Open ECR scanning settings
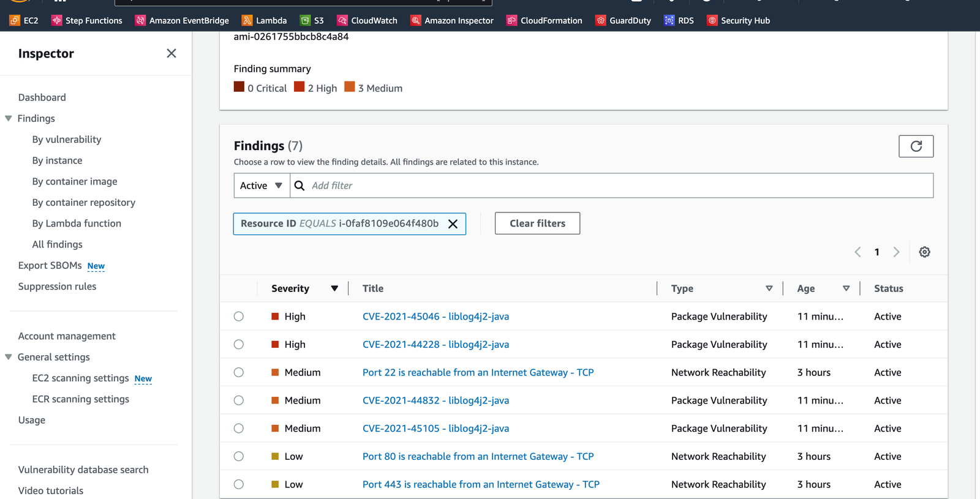 pyautogui.click(x=81, y=399)
